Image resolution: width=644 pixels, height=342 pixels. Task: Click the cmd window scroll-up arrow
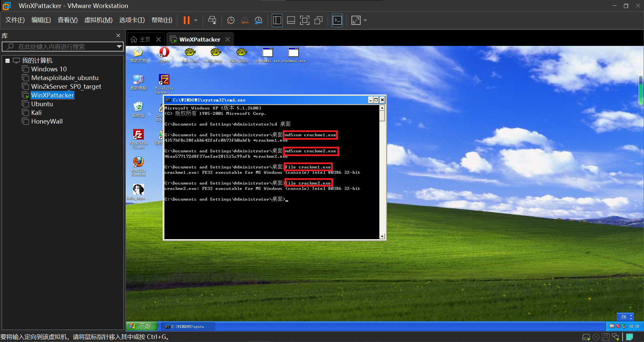click(382, 108)
